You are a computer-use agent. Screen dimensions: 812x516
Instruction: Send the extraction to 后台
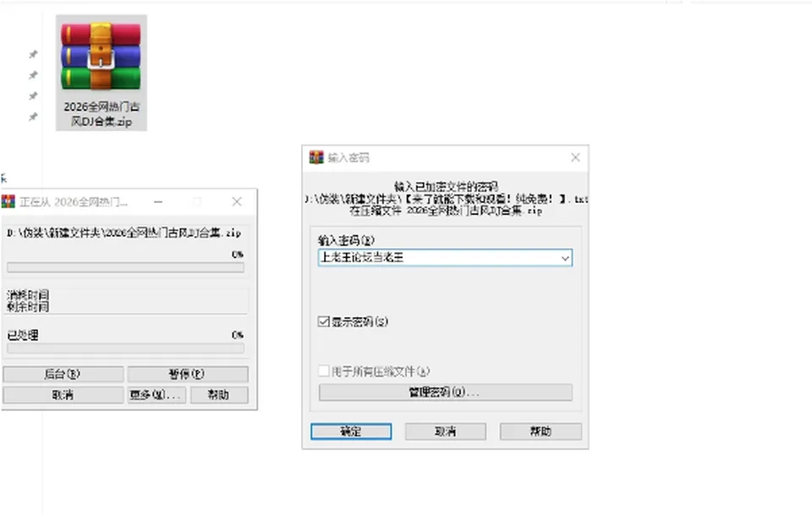(x=63, y=374)
